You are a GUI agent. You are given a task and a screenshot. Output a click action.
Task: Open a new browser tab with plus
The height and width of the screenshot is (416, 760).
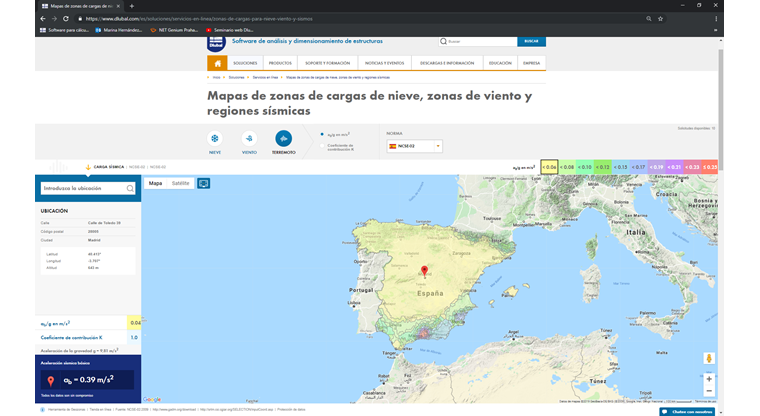(x=131, y=6)
